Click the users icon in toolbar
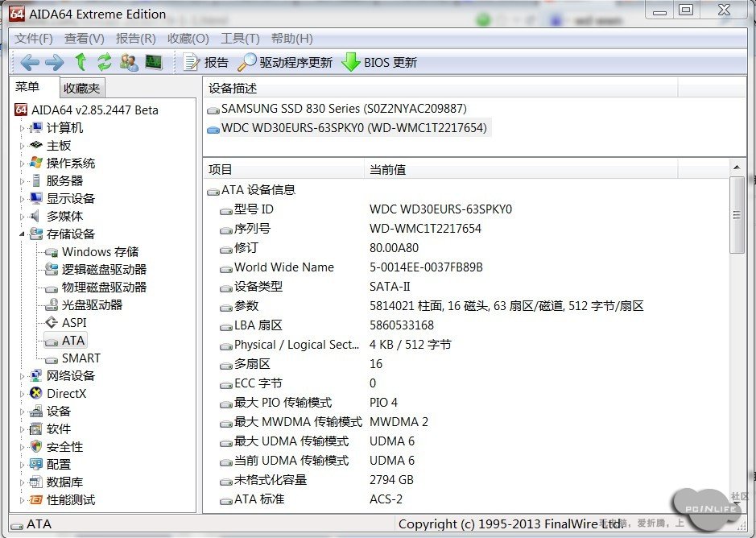Image resolution: width=756 pixels, height=538 pixels. pos(129,62)
